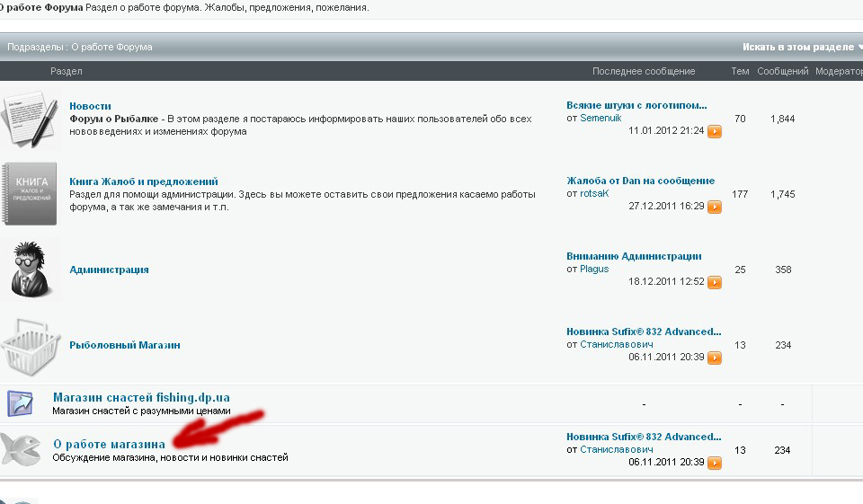Screen dimensions: 863x504
Task: Go to last post in Книга Жалоб row
Action: point(715,207)
